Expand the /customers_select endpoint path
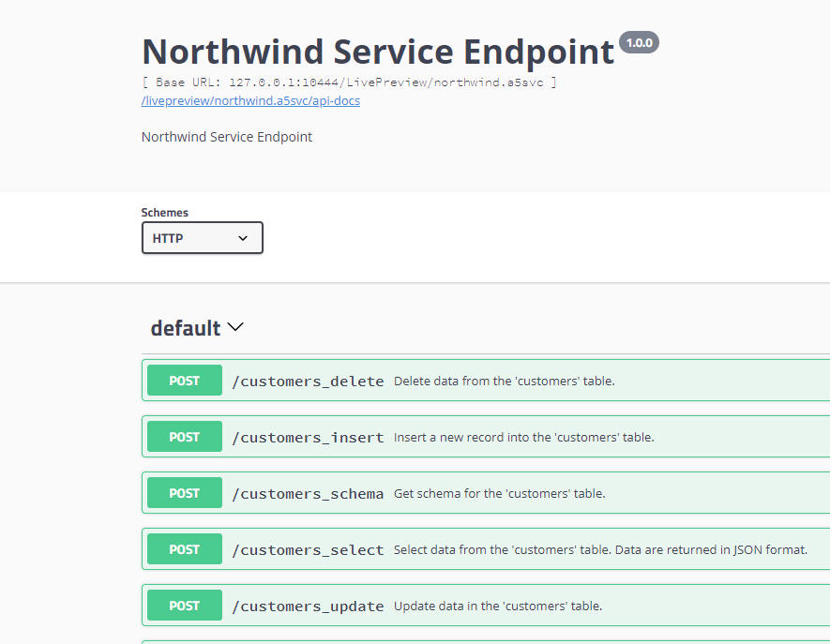This screenshot has width=830, height=644. pyautogui.click(x=308, y=550)
